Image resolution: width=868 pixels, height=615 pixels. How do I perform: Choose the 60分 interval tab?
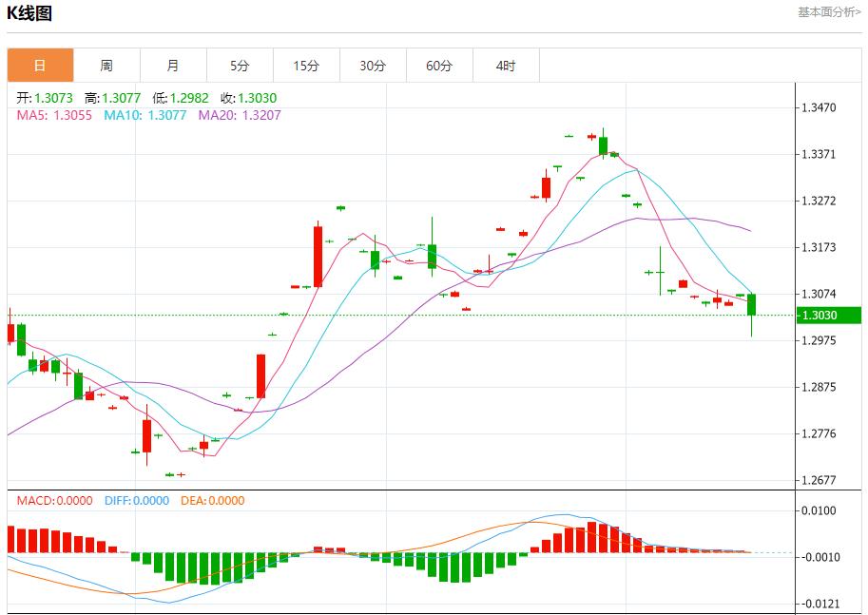coord(439,66)
